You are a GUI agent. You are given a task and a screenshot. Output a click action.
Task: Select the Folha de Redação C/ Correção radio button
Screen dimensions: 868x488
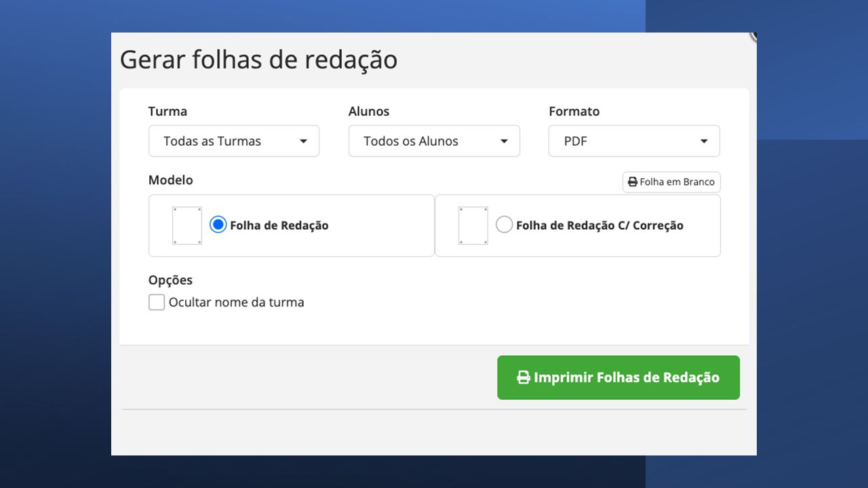tap(504, 225)
